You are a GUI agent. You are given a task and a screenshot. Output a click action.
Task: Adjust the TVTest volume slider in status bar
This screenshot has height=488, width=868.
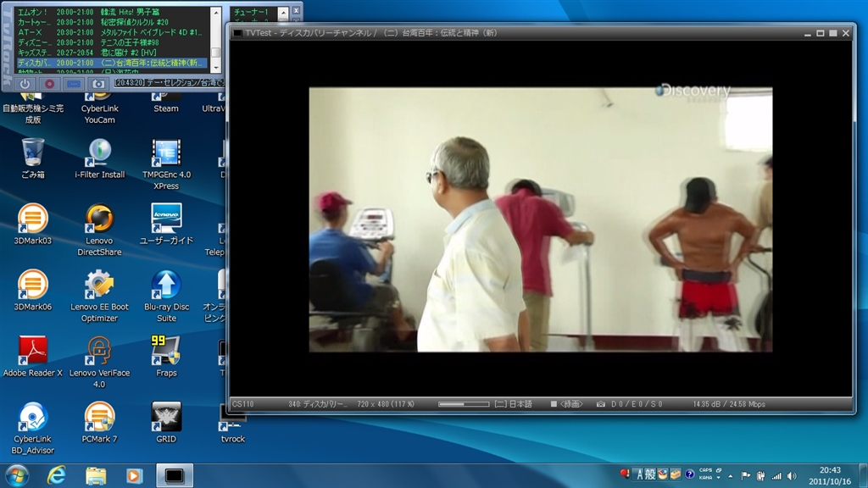(x=464, y=404)
